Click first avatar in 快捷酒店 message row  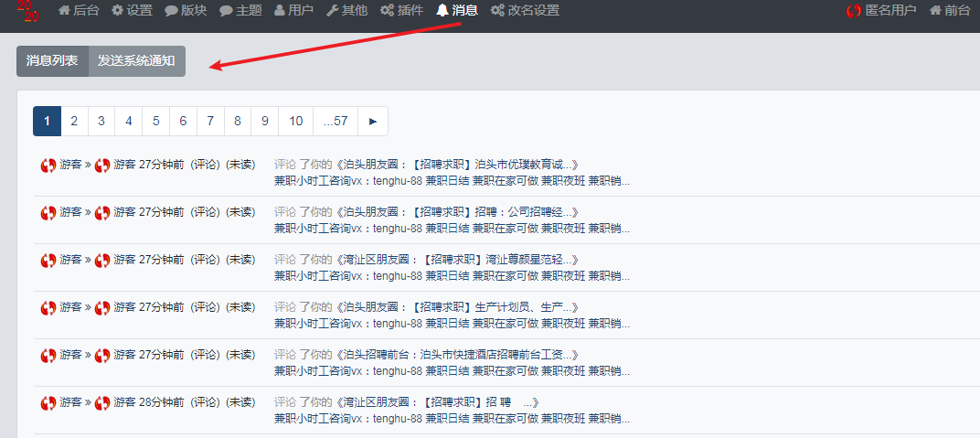[48, 355]
